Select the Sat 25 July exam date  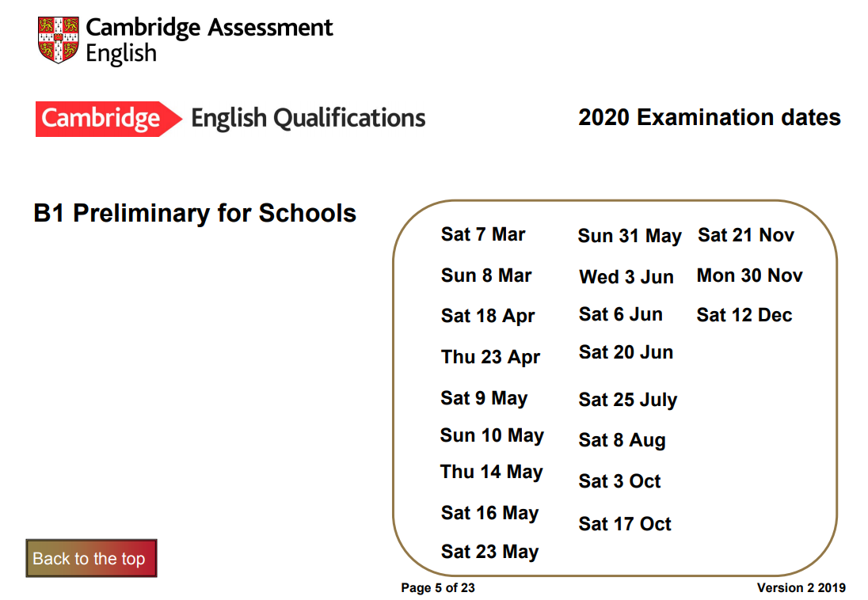click(628, 400)
